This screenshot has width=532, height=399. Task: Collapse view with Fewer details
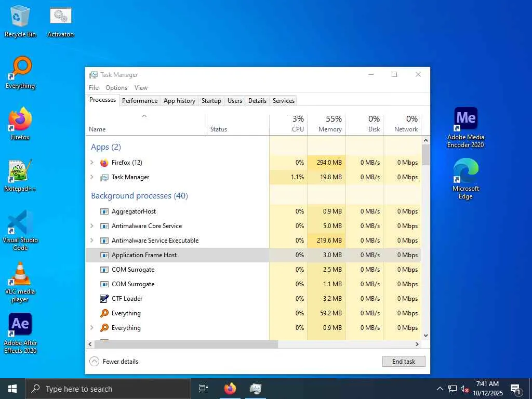pyautogui.click(x=114, y=362)
